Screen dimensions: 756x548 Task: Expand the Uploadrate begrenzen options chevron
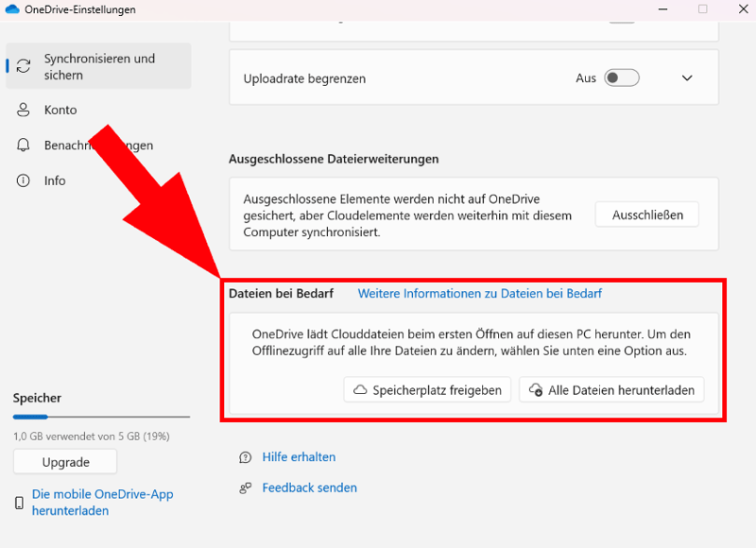[687, 78]
